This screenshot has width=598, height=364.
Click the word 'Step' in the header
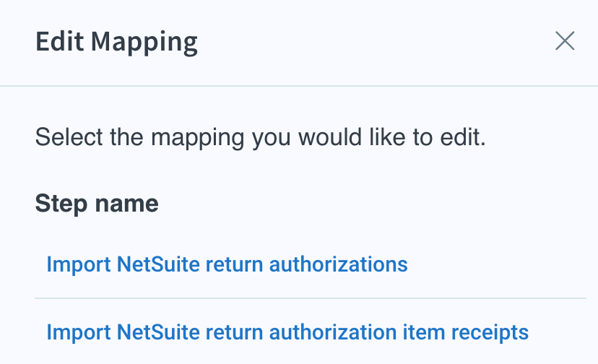tap(61, 204)
